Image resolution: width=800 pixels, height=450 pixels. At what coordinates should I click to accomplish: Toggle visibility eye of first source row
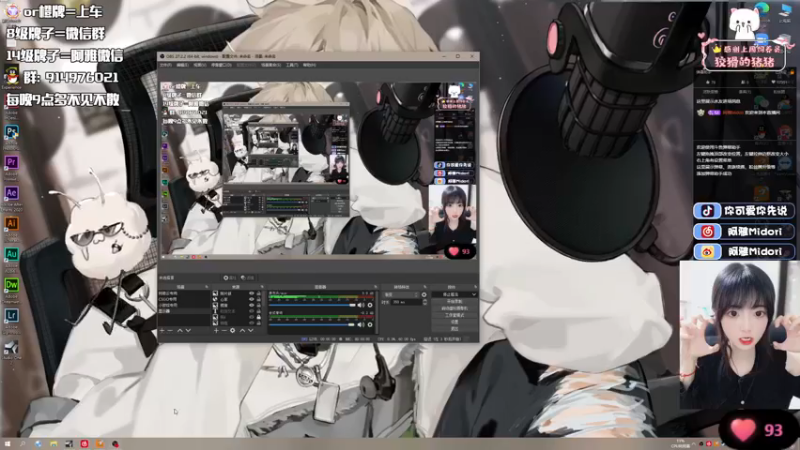click(252, 293)
